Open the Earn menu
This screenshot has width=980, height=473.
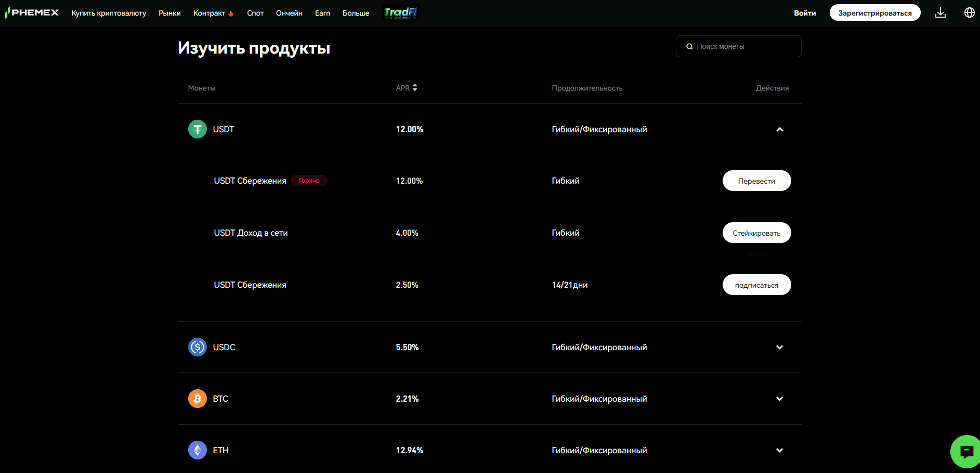(x=322, y=13)
